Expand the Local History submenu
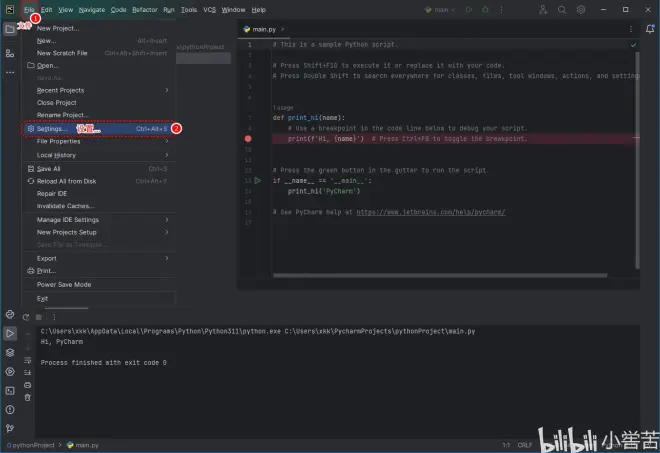This screenshot has height=453, width=660. (100, 155)
